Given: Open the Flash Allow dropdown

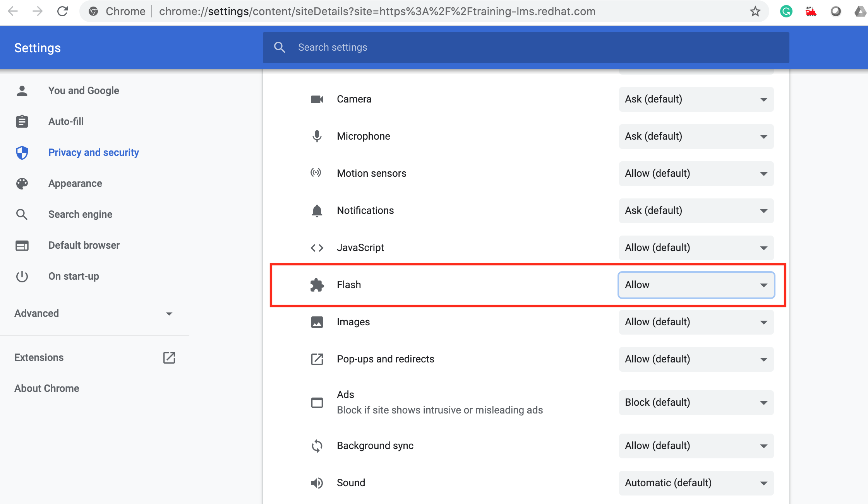Looking at the screenshot, I should point(696,285).
